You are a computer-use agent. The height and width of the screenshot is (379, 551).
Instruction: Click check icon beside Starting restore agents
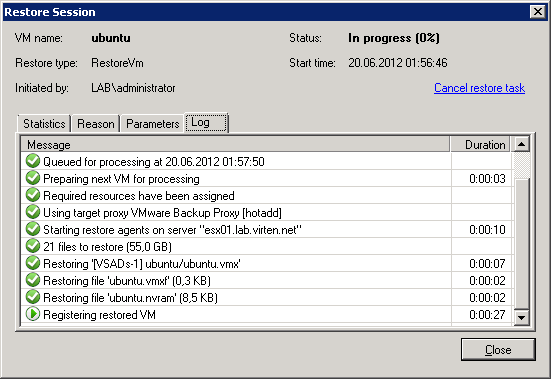pyautogui.click(x=33, y=229)
